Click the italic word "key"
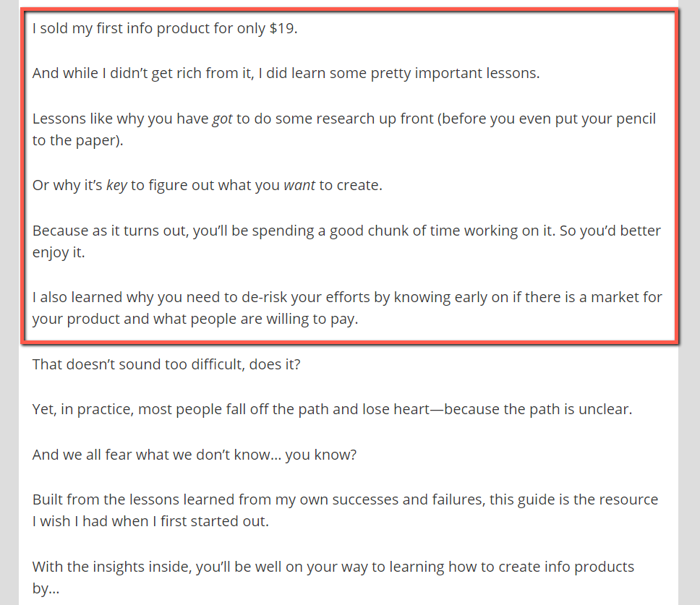 (116, 185)
